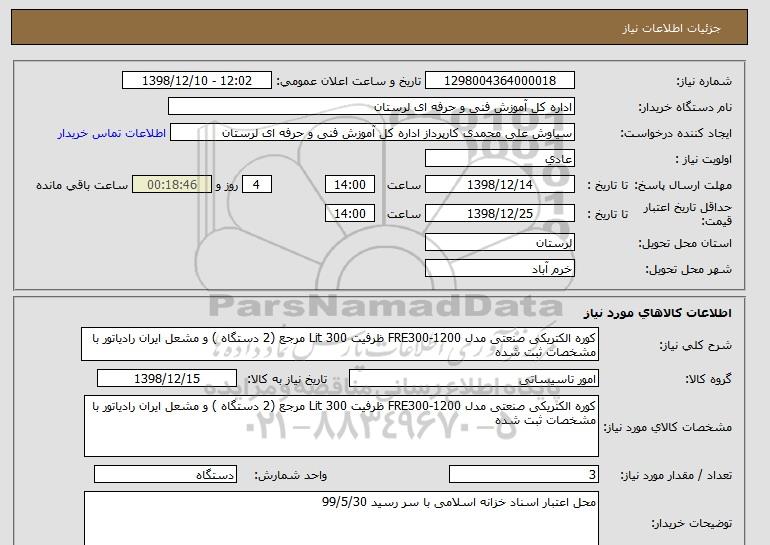
Task: Select the goods group field امور تاسیساتی
Action: 473,379
